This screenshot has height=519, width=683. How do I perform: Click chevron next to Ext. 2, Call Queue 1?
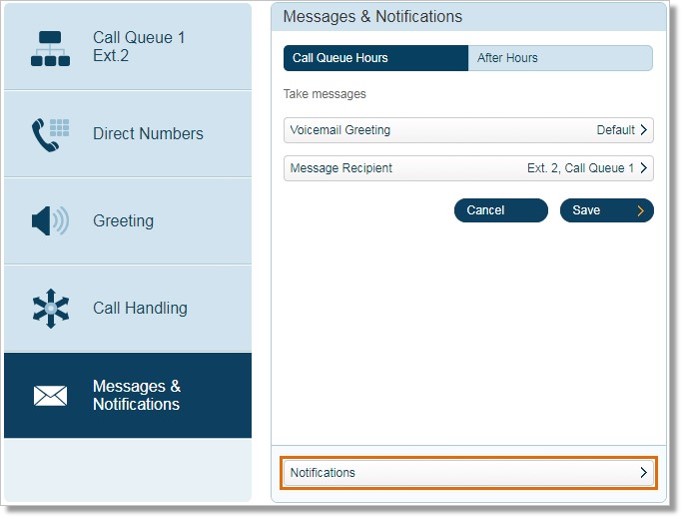coord(643,168)
